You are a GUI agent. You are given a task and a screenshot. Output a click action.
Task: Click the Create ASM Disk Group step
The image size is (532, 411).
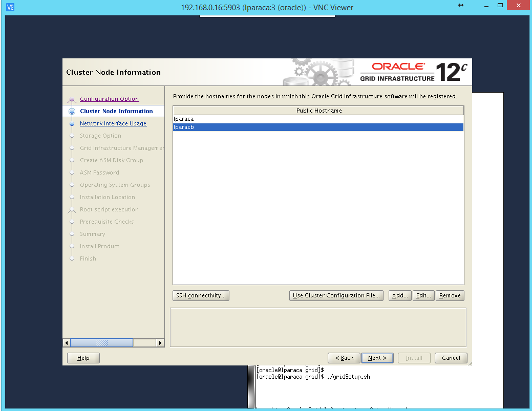pyautogui.click(x=111, y=160)
